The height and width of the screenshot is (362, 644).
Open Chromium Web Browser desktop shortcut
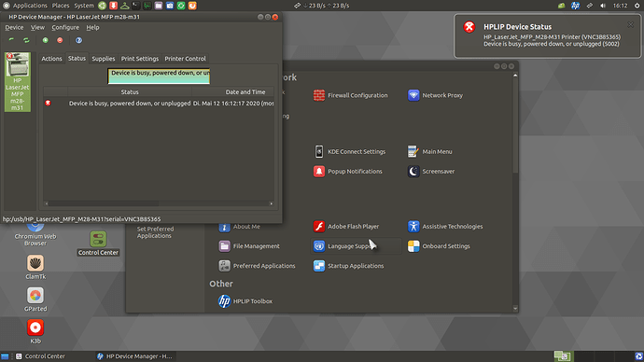35,234
